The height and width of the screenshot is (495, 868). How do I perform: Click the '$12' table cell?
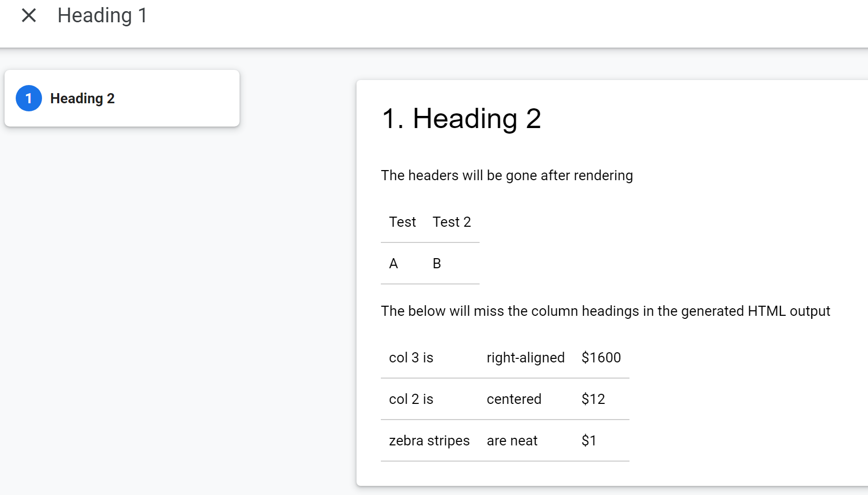[x=593, y=399]
